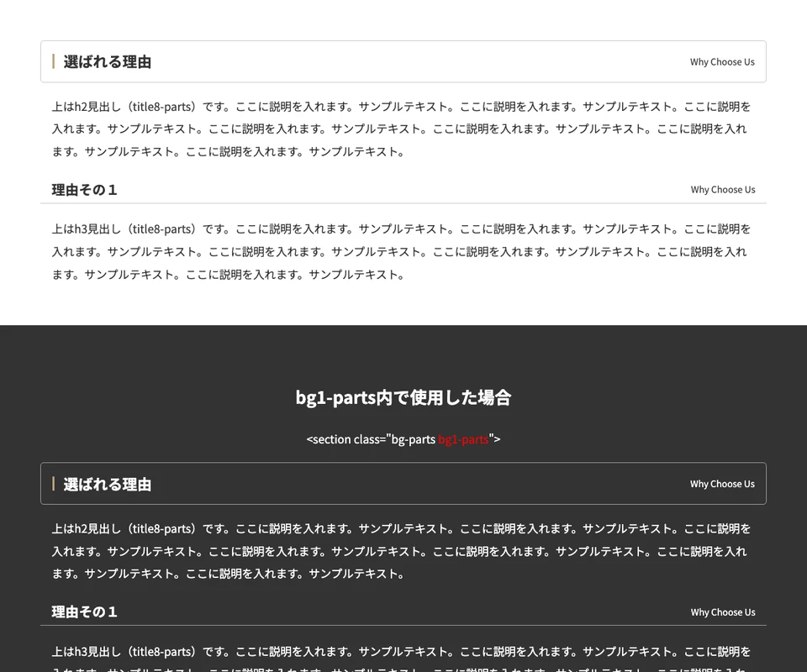Click the '<section class="bg-parts' code text

[372, 439]
